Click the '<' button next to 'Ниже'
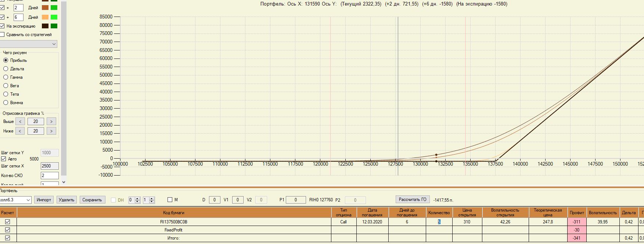 click(x=20, y=131)
